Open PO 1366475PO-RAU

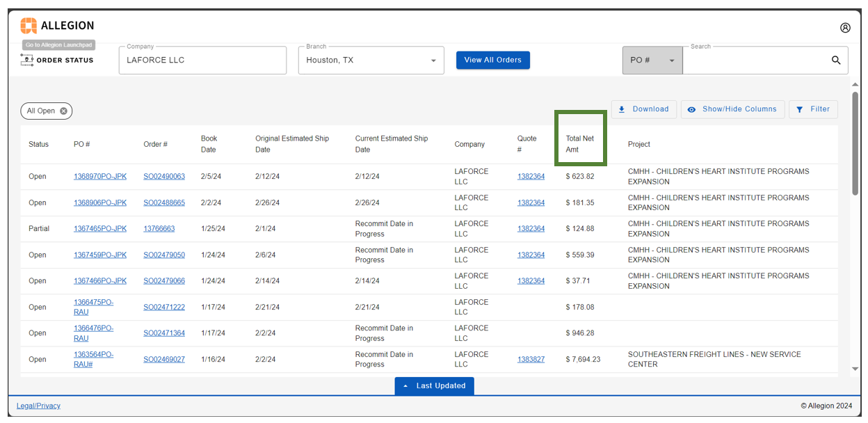click(x=93, y=308)
